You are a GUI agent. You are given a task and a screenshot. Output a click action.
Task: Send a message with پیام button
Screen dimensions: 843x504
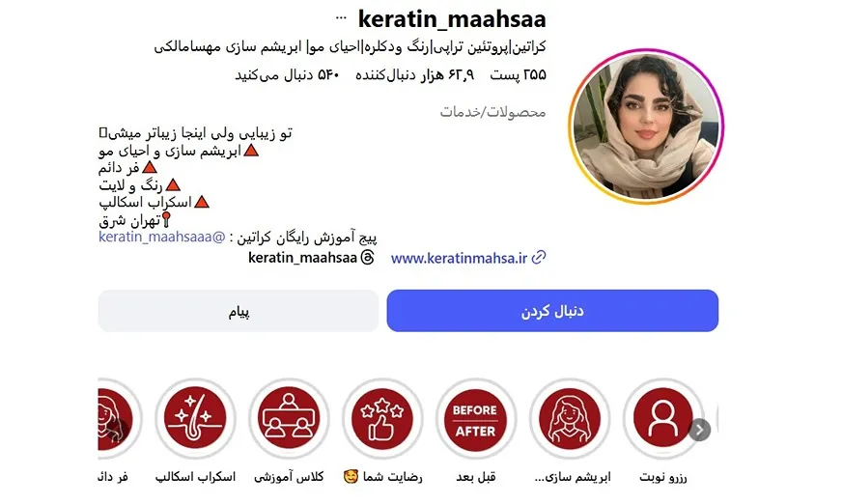click(x=239, y=311)
